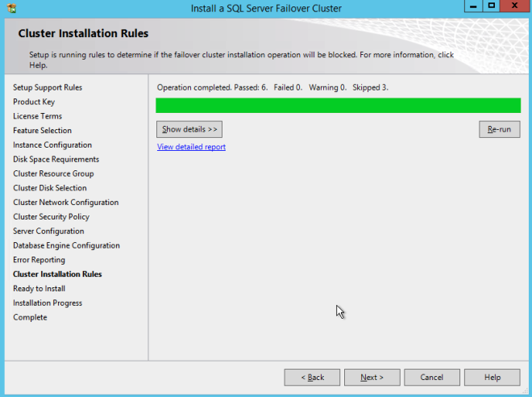Re-run the cluster installation rules
The height and width of the screenshot is (397, 532).
(500, 129)
